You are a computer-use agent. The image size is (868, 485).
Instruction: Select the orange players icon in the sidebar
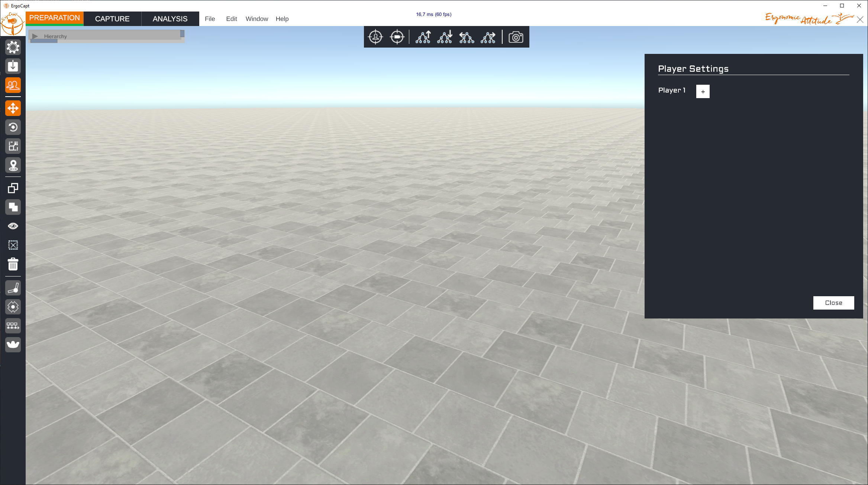tap(13, 85)
